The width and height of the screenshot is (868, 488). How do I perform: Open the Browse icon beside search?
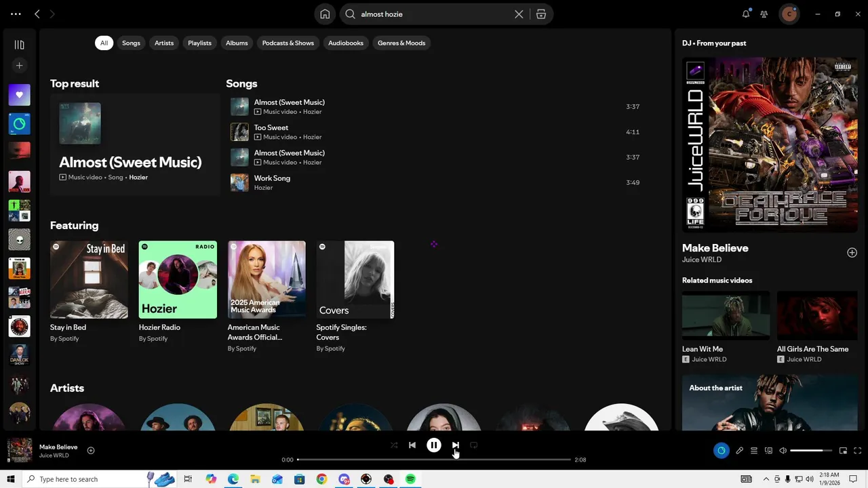541,14
